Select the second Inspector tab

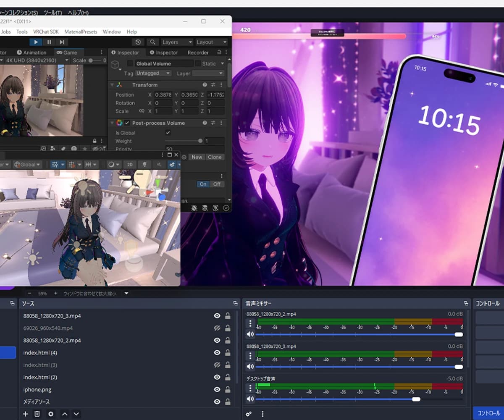[164, 52]
